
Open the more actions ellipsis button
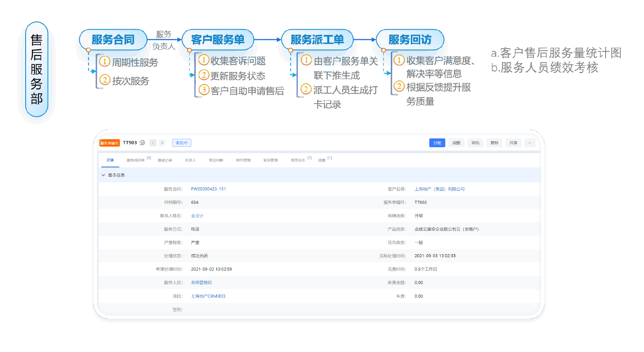(530, 143)
